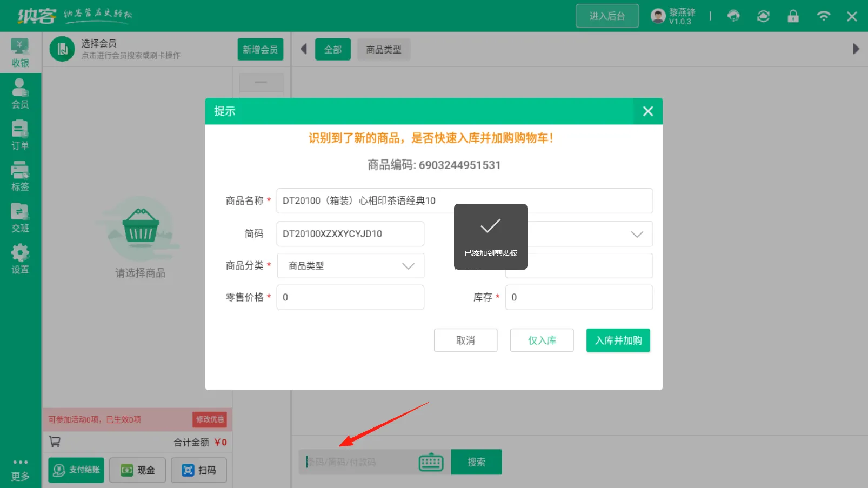Check network status via the WiFi icon

[x=824, y=16]
